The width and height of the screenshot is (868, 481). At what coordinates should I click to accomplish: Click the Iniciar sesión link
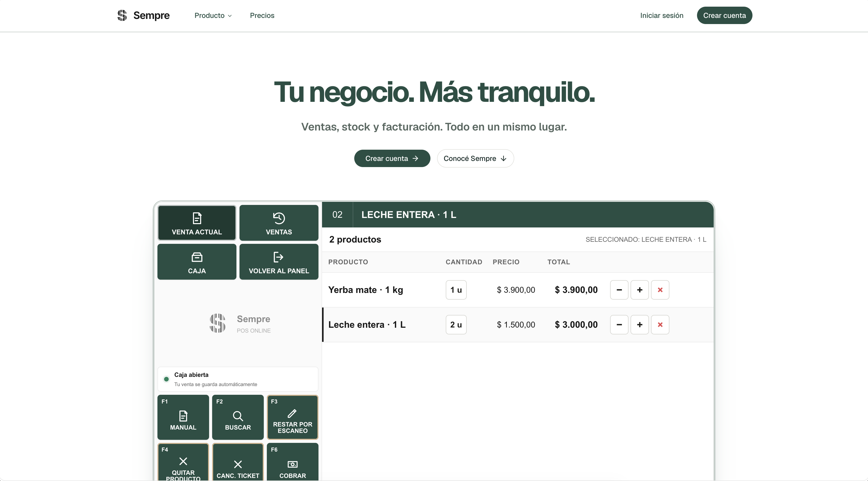662,16
